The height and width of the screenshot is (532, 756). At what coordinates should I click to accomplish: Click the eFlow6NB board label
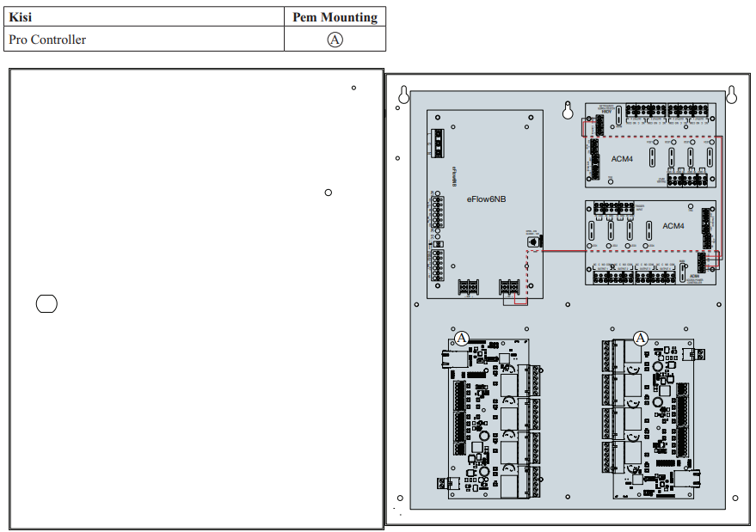click(486, 199)
